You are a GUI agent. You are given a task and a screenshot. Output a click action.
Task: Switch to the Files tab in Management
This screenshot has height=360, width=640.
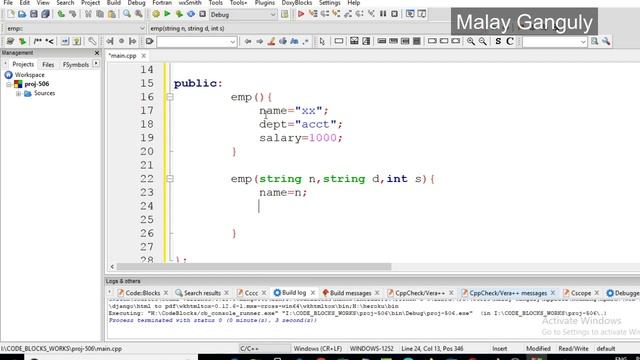click(x=48, y=64)
